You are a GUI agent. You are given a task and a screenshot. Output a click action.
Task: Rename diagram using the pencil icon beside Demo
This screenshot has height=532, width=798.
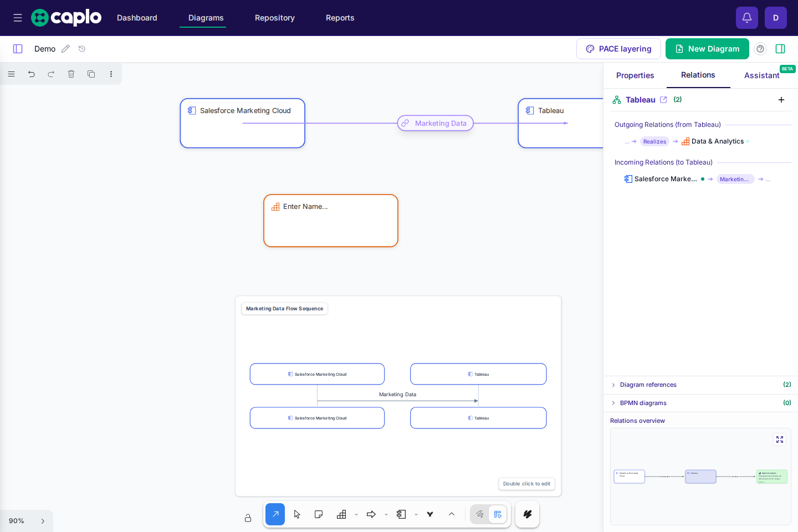65,49
